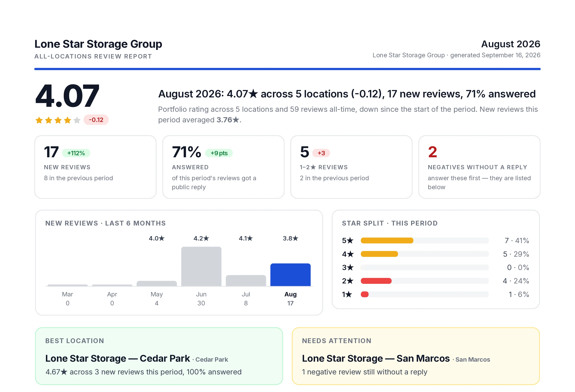Screen dimensions: 575x392
Task: Click the August 2026 summary headline
Action: pyautogui.click(x=347, y=94)
